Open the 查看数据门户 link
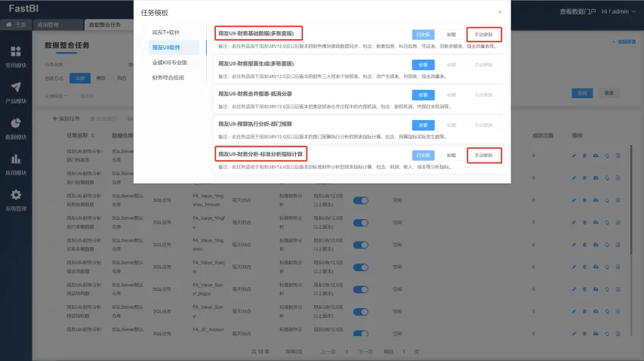Image resolution: width=644 pixels, height=361 pixels. coord(578,11)
